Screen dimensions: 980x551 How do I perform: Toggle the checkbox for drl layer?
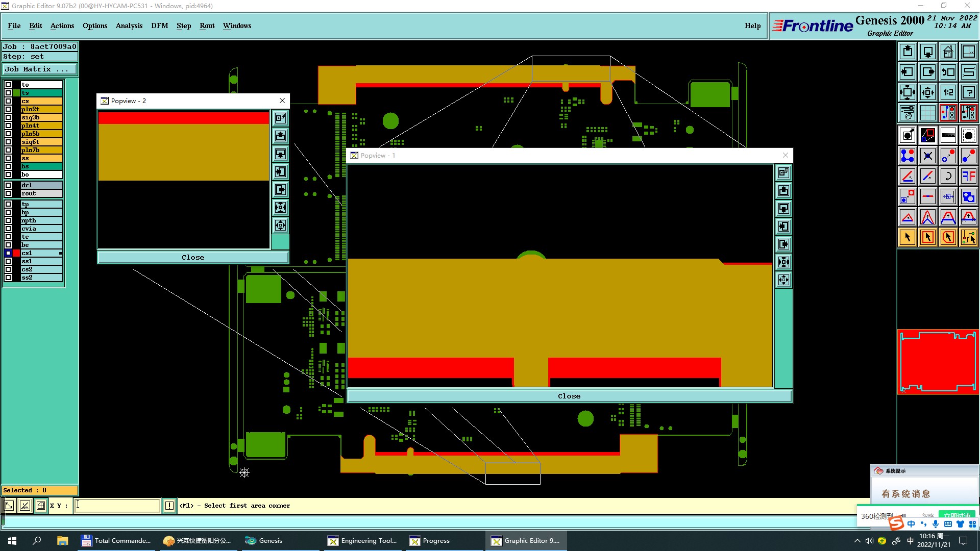(x=8, y=185)
